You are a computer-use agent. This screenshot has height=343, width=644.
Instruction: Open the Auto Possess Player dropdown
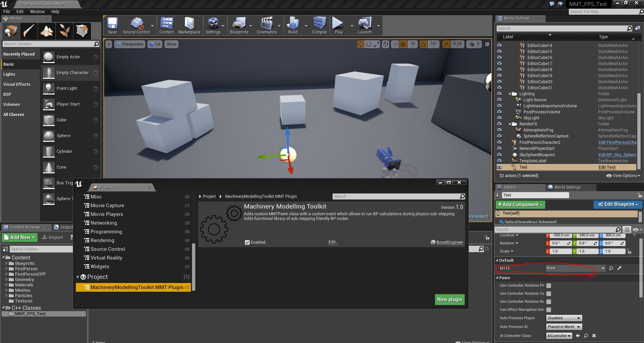click(x=564, y=318)
